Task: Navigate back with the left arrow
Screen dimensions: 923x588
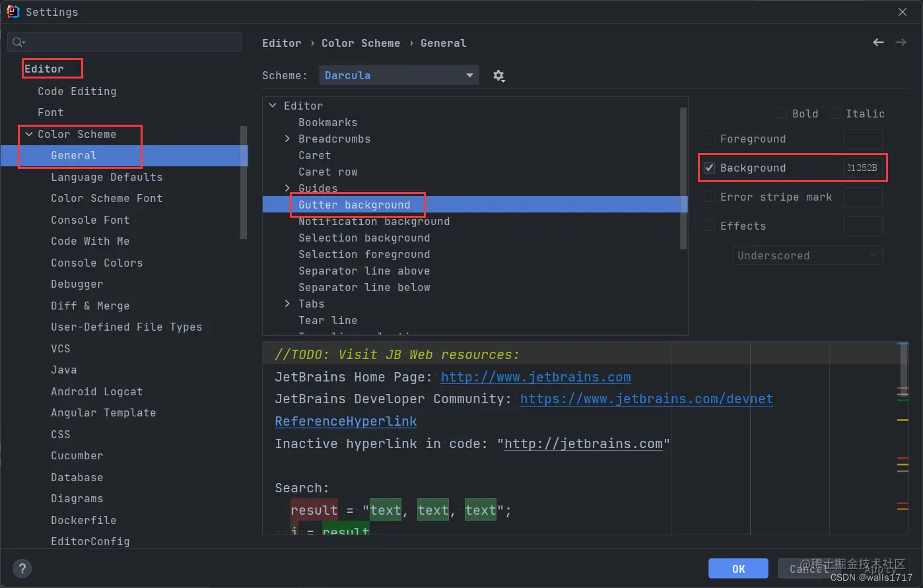Action: (878, 42)
